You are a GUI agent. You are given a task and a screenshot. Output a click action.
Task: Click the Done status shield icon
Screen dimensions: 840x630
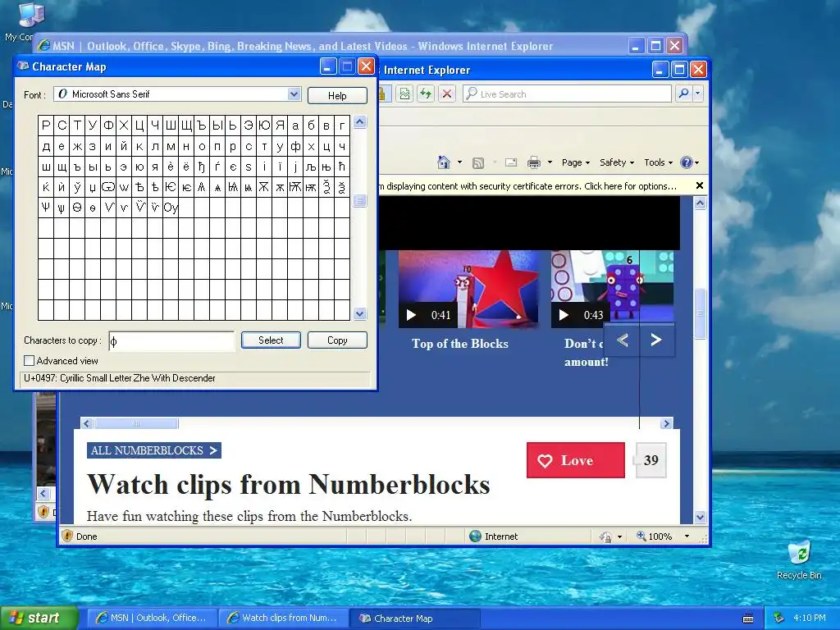point(67,536)
